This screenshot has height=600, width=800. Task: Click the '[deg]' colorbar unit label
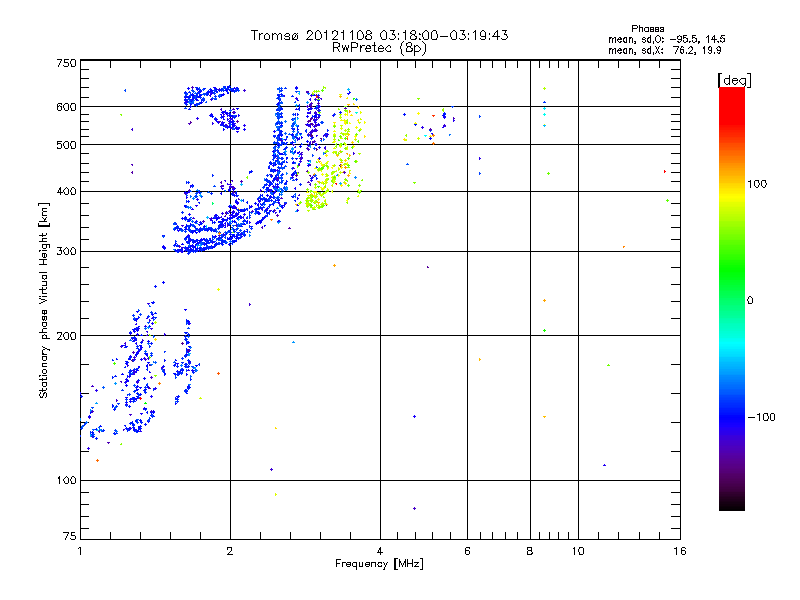(734, 80)
